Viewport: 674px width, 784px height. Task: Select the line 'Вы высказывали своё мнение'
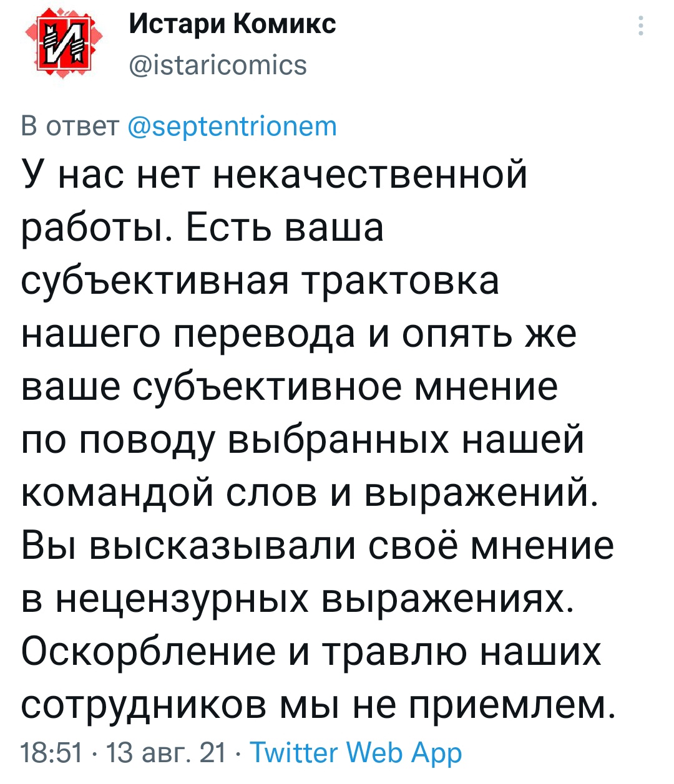point(317,546)
